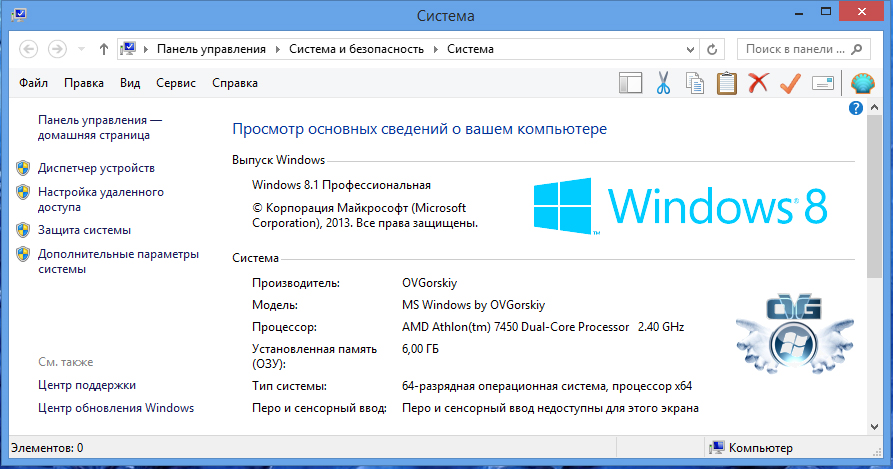
Task: Click the orange checkmark toolbar icon
Action: [790, 83]
